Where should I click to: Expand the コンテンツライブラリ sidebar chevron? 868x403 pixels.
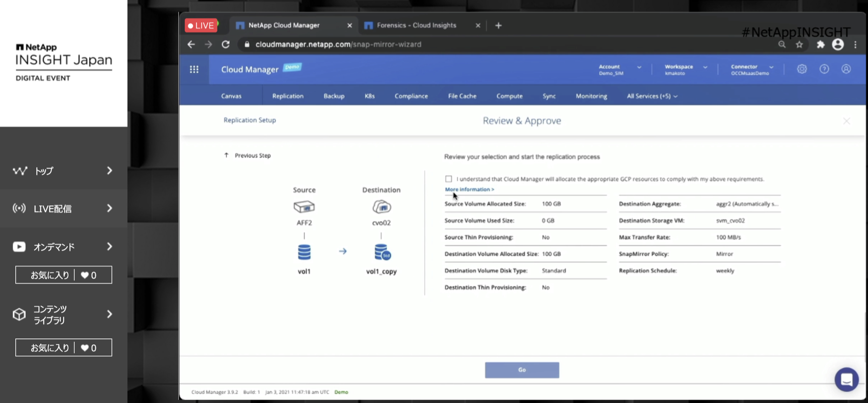[110, 314]
